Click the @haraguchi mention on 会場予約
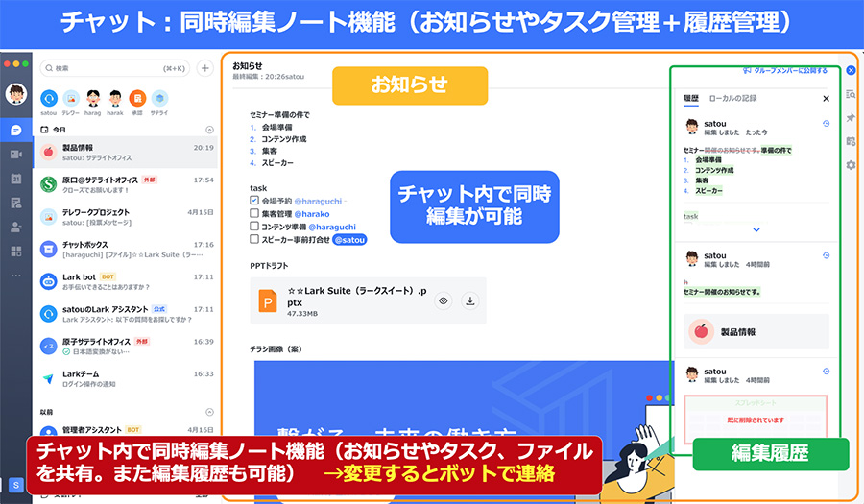The image size is (864, 504). pyautogui.click(x=318, y=201)
